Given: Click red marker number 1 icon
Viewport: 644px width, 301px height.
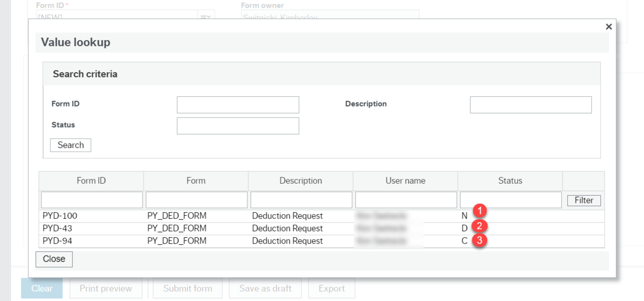Looking at the screenshot, I should [479, 212].
